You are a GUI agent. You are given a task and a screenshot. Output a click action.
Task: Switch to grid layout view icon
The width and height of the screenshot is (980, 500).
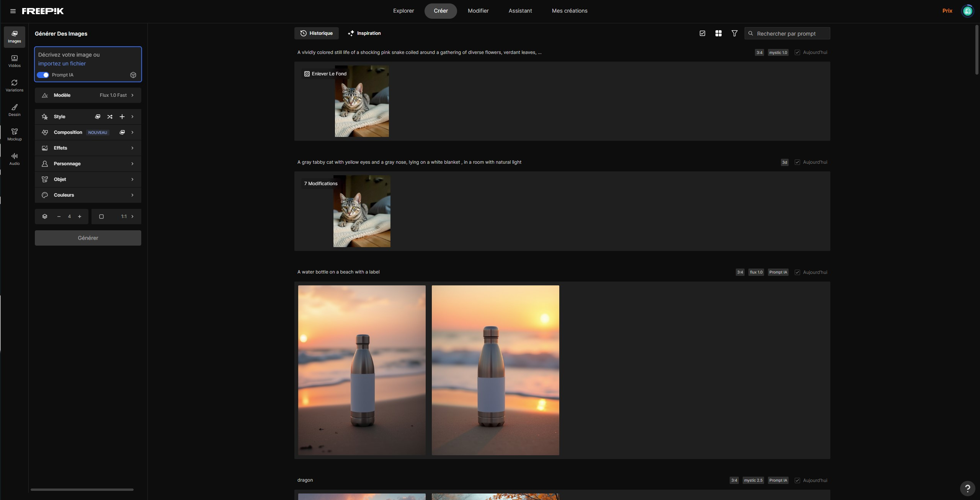(x=718, y=33)
